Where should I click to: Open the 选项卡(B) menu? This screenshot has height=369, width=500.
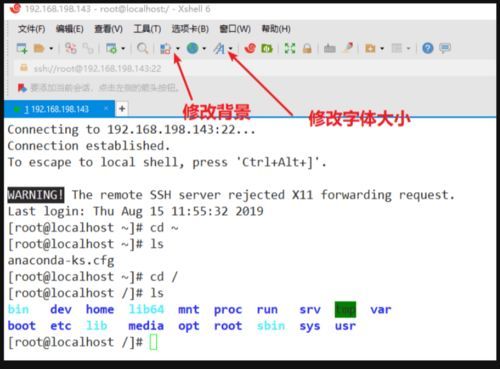click(190, 29)
